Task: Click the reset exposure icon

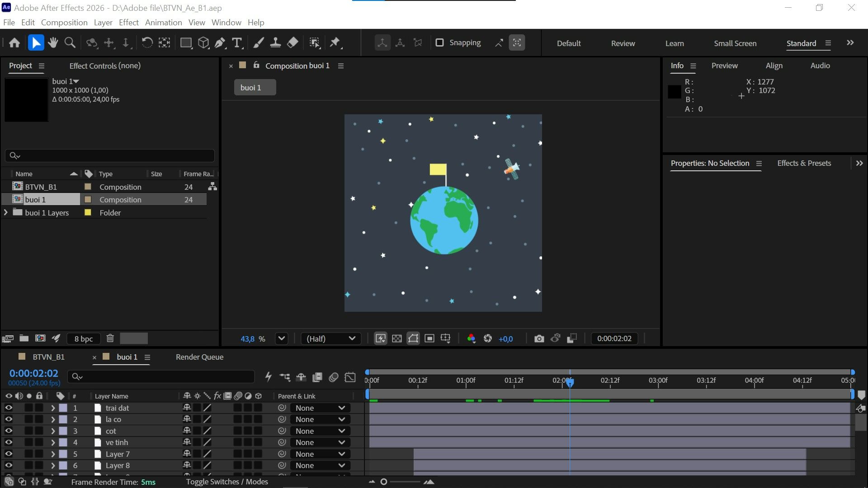Action: point(488,338)
